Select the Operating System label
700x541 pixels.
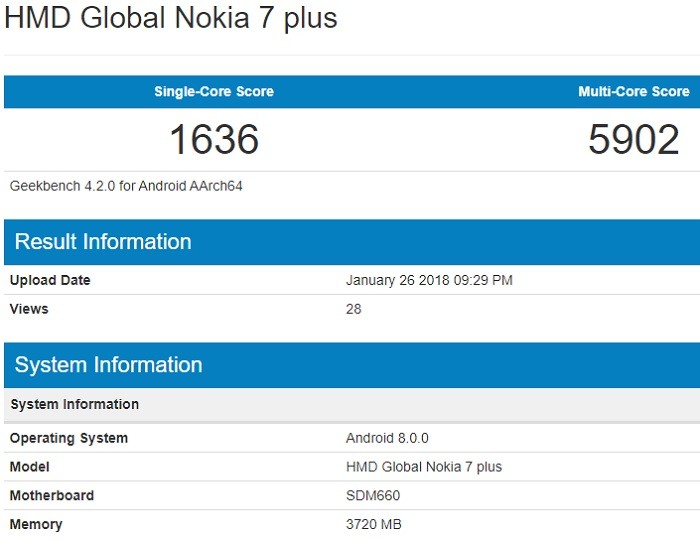69,438
